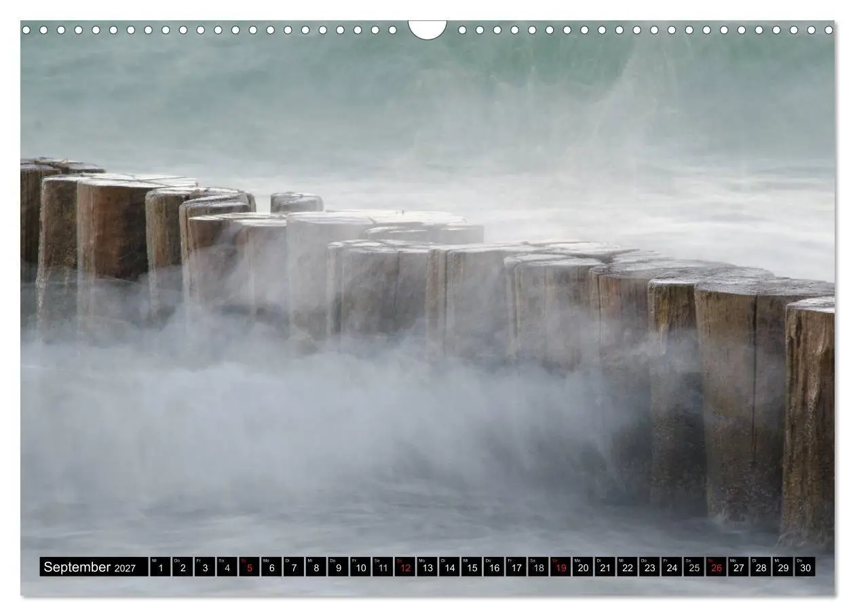855x616 pixels.
Task: Select the red Sunday day 12
Action: (x=404, y=567)
